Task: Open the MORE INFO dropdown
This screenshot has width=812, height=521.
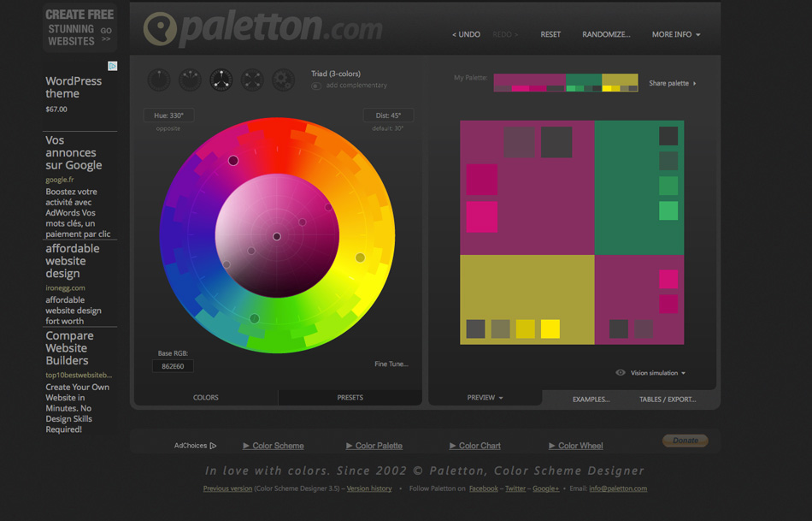Action: (x=676, y=34)
